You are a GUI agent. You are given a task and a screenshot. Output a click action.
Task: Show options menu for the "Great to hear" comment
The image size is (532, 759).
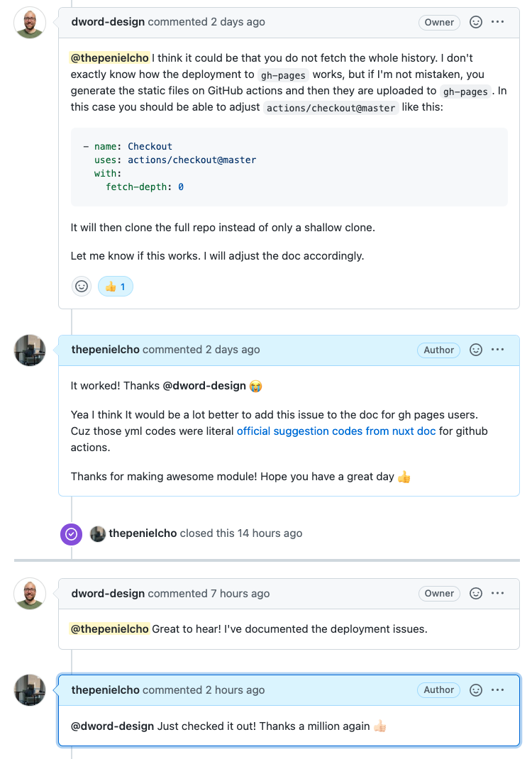[498, 594]
